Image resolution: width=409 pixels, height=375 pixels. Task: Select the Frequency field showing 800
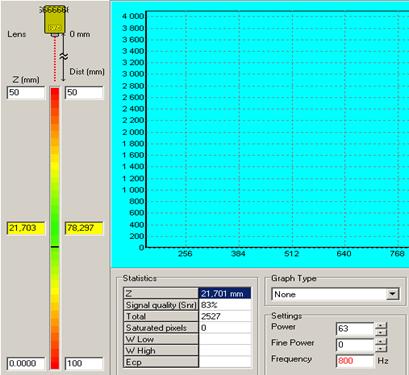(355, 361)
